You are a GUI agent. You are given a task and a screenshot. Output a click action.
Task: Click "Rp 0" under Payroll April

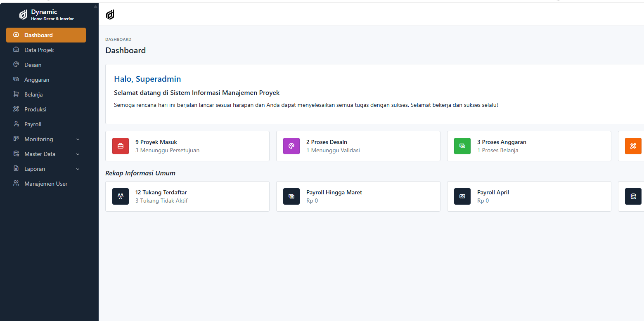pos(483,201)
